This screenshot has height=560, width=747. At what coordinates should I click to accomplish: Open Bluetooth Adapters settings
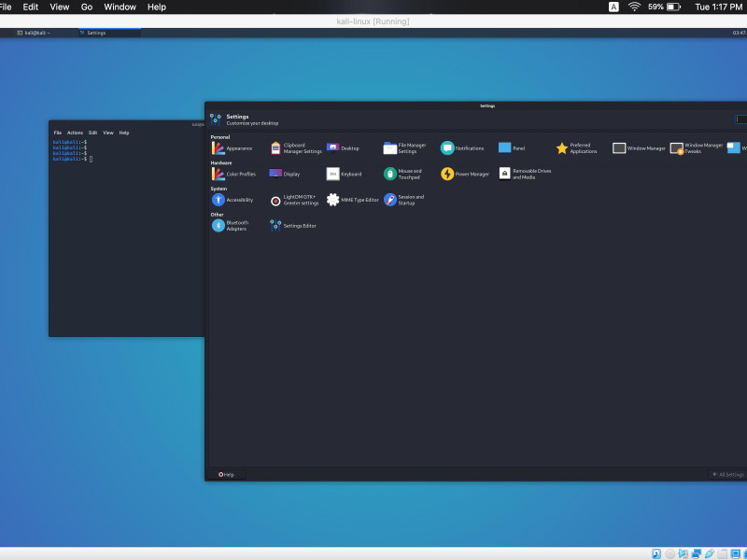(231, 226)
